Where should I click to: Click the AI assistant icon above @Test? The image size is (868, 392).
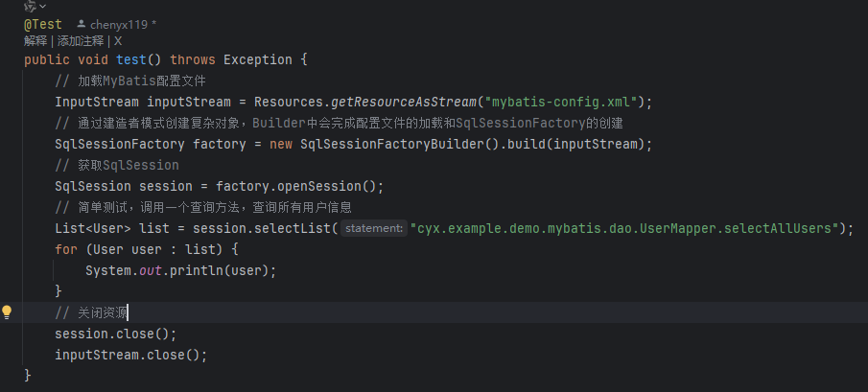pyautogui.click(x=30, y=7)
